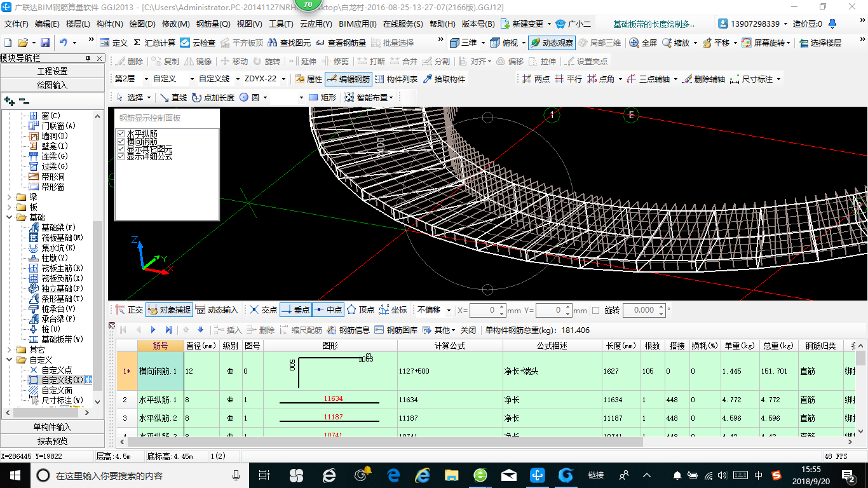
Task: Collapse the 基础 tree folder
Action: pyautogui.click(x=10, y=217)
